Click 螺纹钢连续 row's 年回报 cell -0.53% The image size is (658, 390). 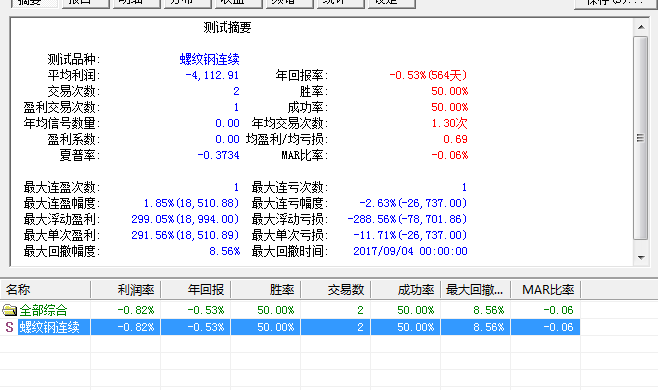(x=196, y=327)
